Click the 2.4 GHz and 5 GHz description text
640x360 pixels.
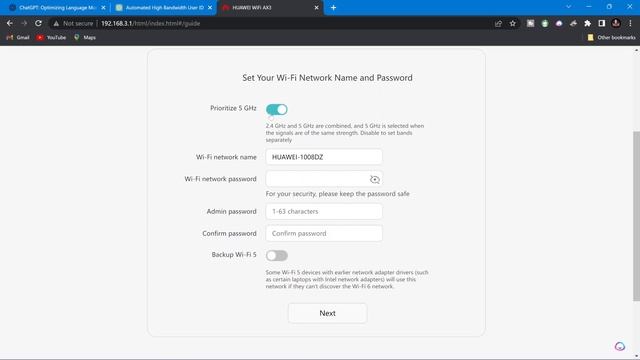pyautogui.click(x=345, y=133)
